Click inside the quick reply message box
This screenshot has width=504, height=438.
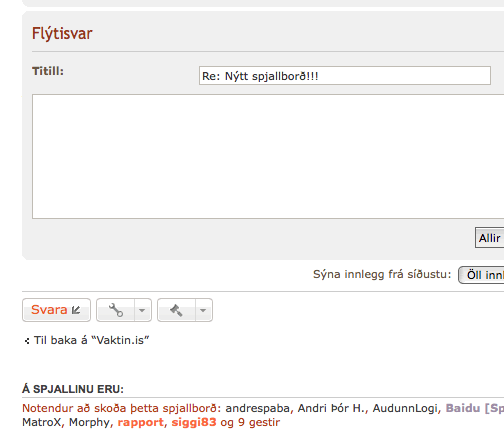pos(268,157)
